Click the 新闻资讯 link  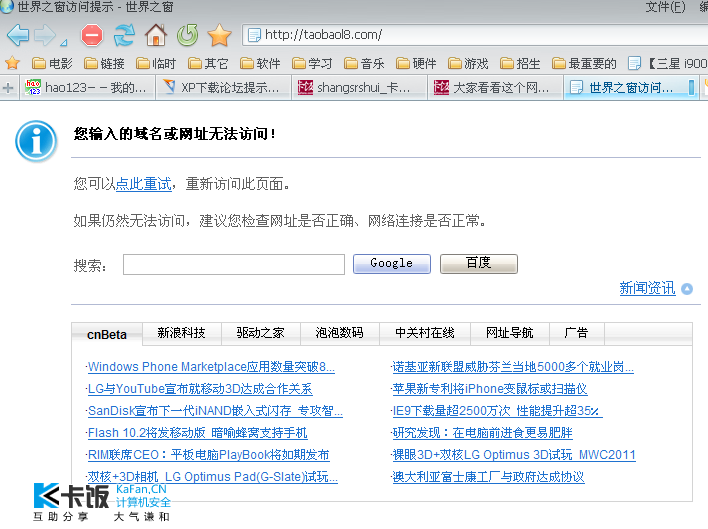pos(647,288)
